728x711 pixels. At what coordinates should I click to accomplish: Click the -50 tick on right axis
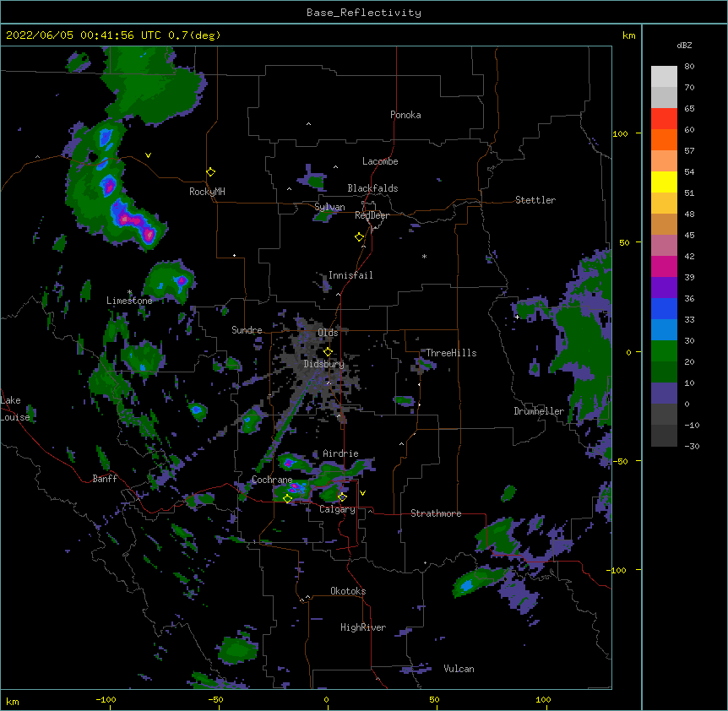click(620, 461)
